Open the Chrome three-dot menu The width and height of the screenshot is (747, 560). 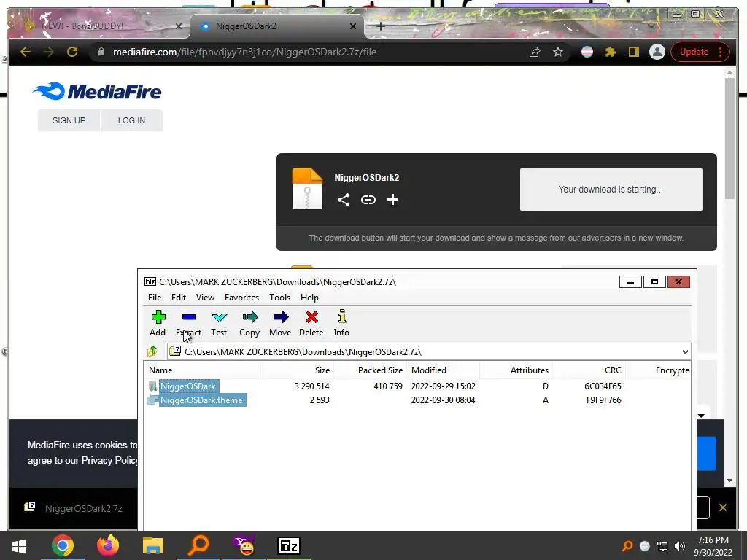(x=720, y=52)
